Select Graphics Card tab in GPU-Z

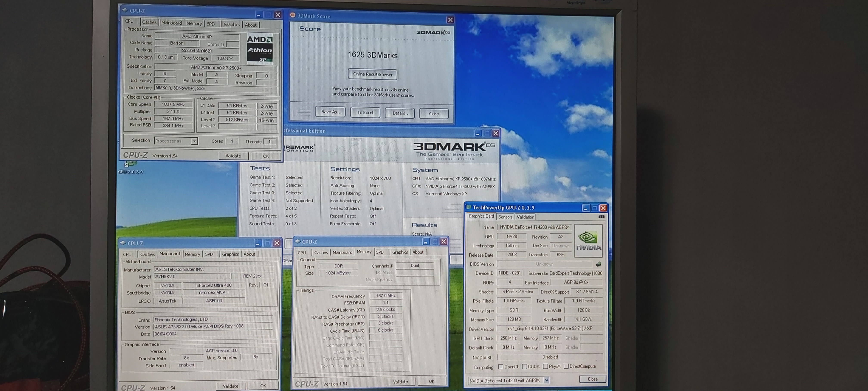481,216
